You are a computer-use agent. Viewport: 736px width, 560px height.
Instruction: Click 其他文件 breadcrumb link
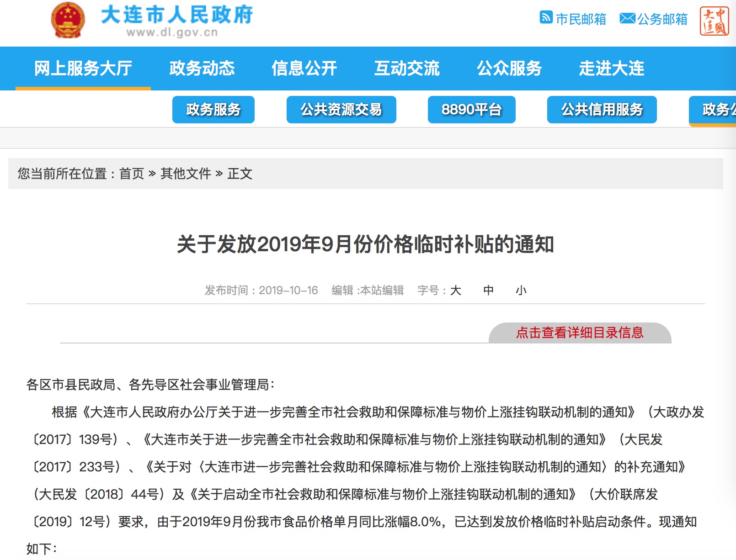tap(186, 174)
